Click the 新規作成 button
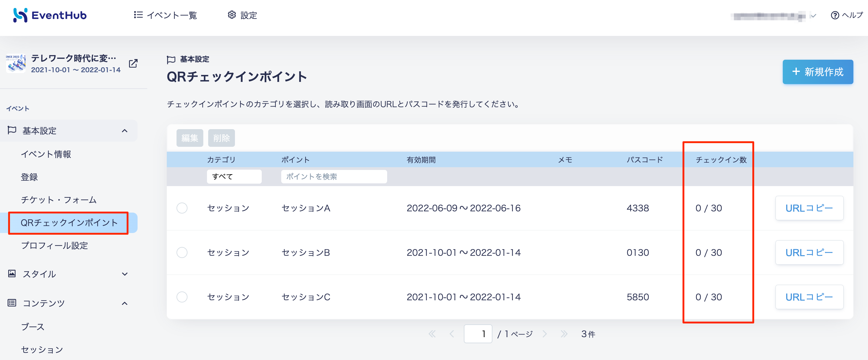The height and width of the screenshot is (360, 868). pos(818,72)
